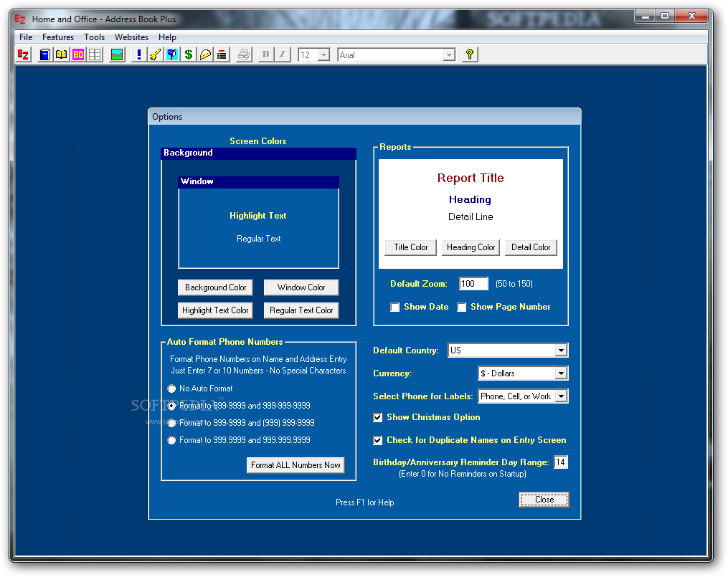Viewport: 728px width, 577px height.
Task: Click the Report Title preview text
Action: point(471,178)
